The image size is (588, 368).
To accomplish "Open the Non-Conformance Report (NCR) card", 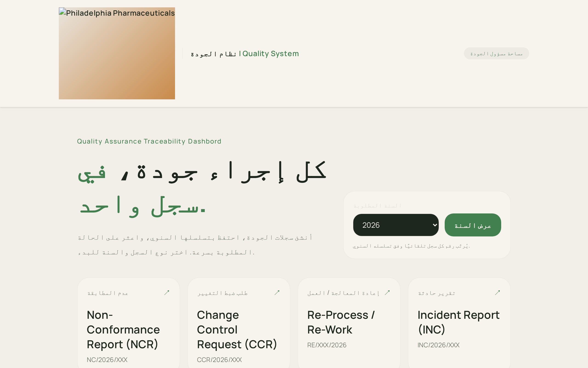I will pyautogui.click(x=129, y=323).
